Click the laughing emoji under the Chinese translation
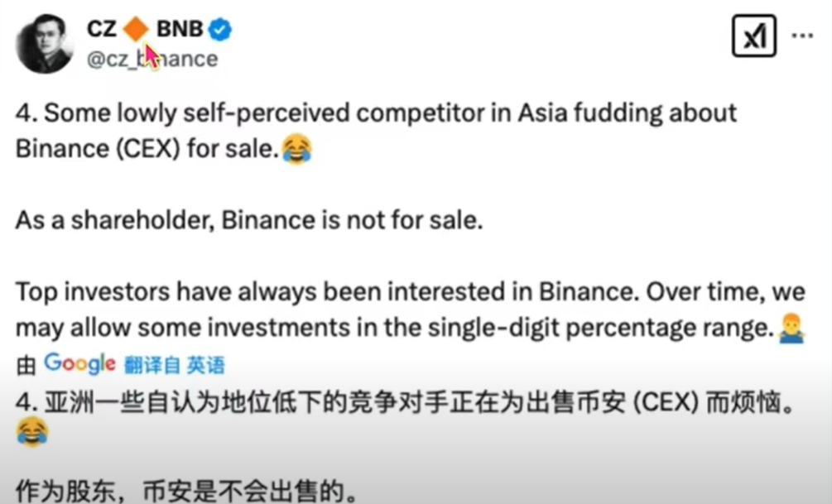 [31, 432]
